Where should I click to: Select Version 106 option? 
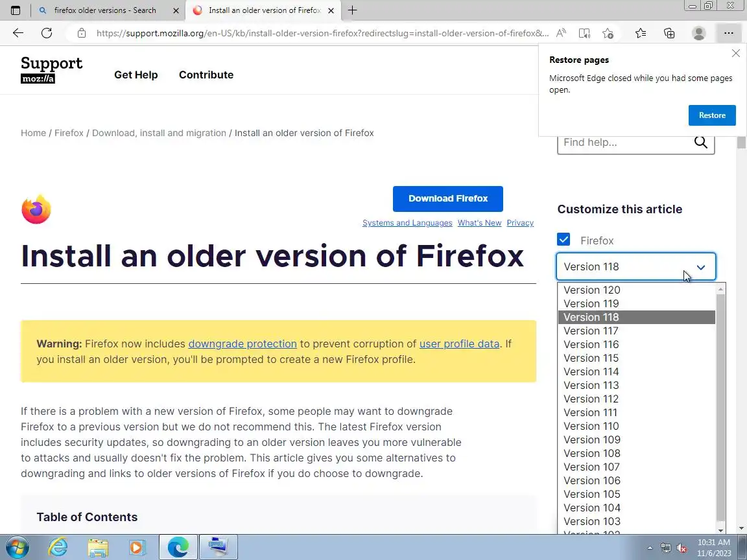[637, 481]
